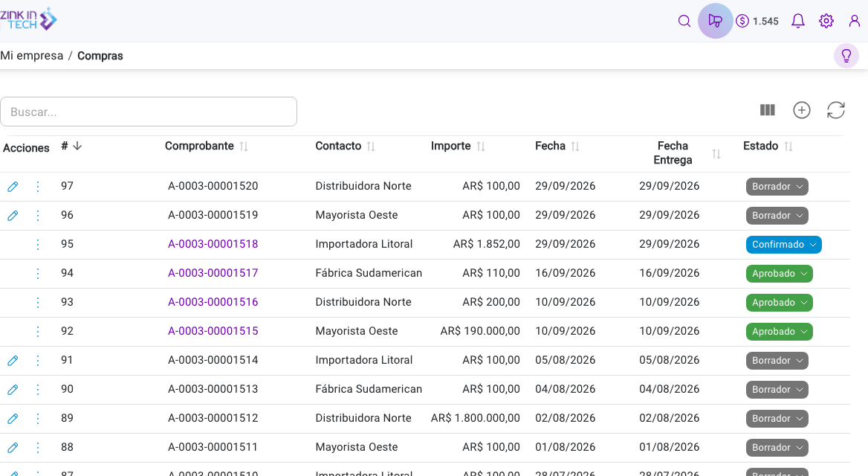Open more actions menu for row 92
The width and height of the screenshot is (868, 476).
(38, 332)
